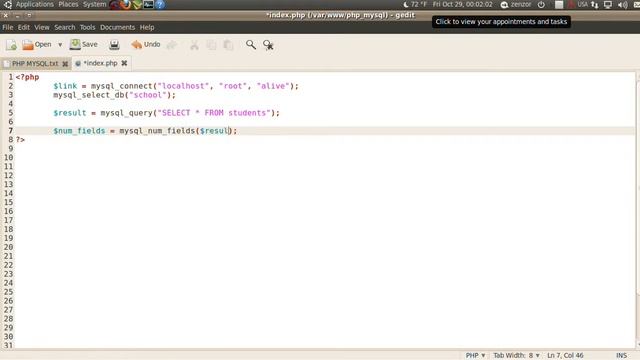Undo the last edit
This screenshot has height=360, width=640.
tap(146, 44)
